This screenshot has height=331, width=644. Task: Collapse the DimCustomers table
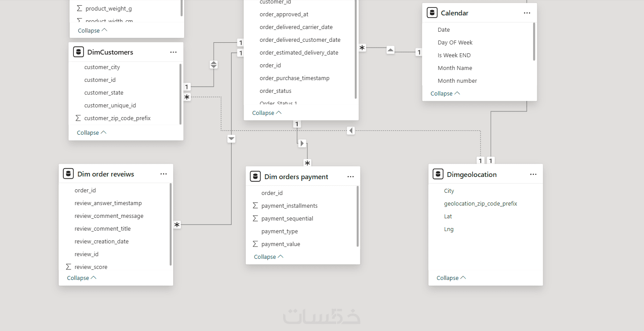91,132
